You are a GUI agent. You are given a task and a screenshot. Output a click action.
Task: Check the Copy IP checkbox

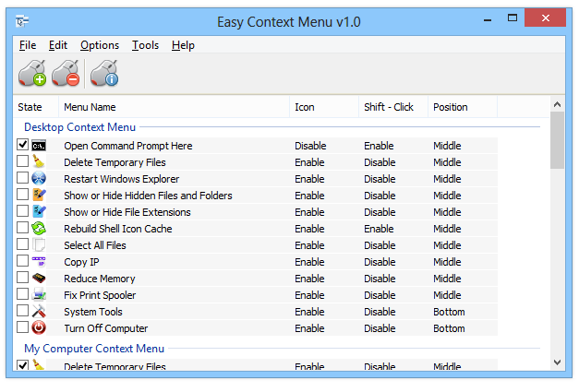click(x=22, y=260)
